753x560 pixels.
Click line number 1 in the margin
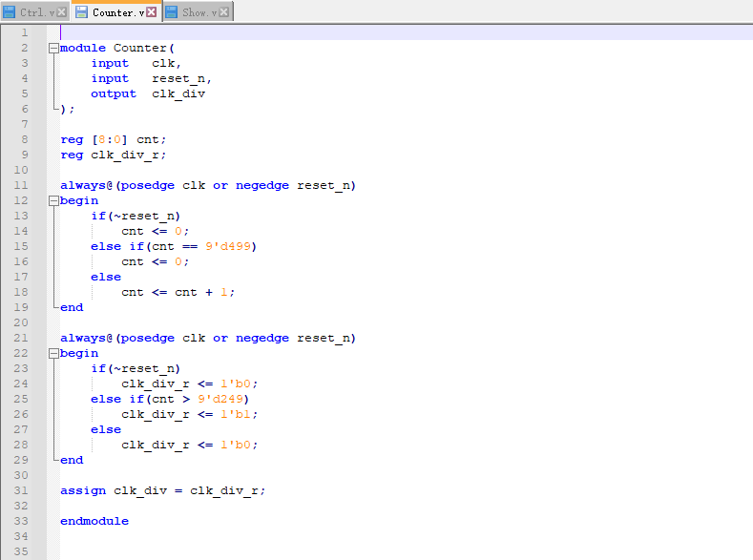tap(24, 33)
